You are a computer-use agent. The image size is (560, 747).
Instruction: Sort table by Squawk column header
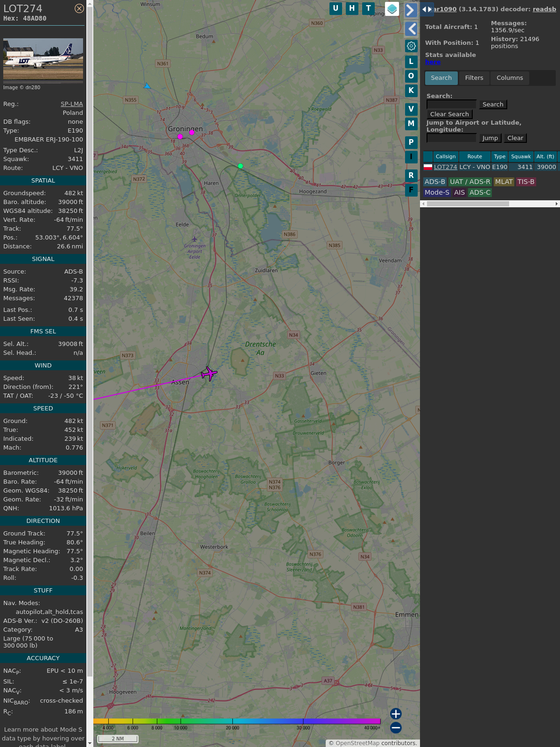pos(521,156)
